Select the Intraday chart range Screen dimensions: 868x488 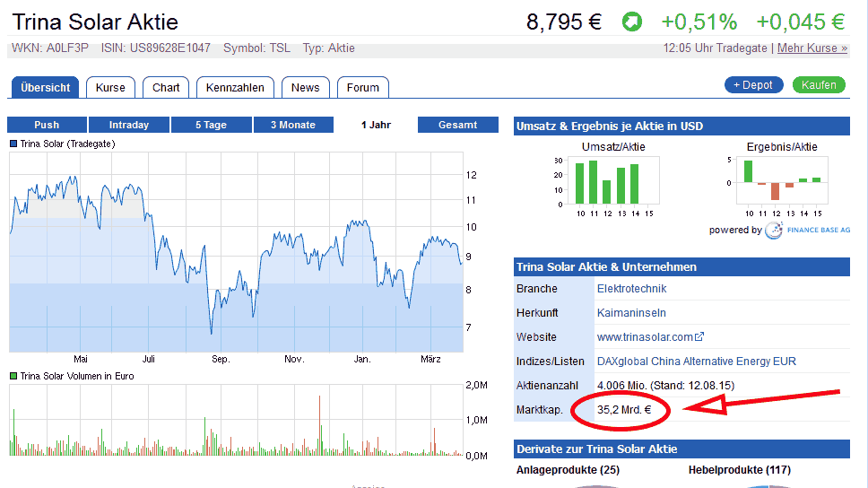tap(129, 125)
